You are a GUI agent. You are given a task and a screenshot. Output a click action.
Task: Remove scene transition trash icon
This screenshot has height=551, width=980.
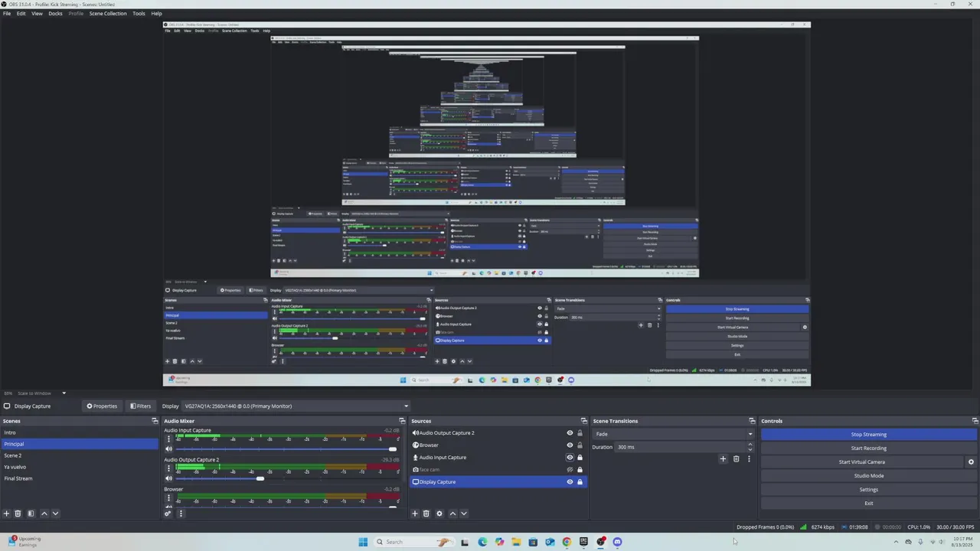click(x=736, y=459)
